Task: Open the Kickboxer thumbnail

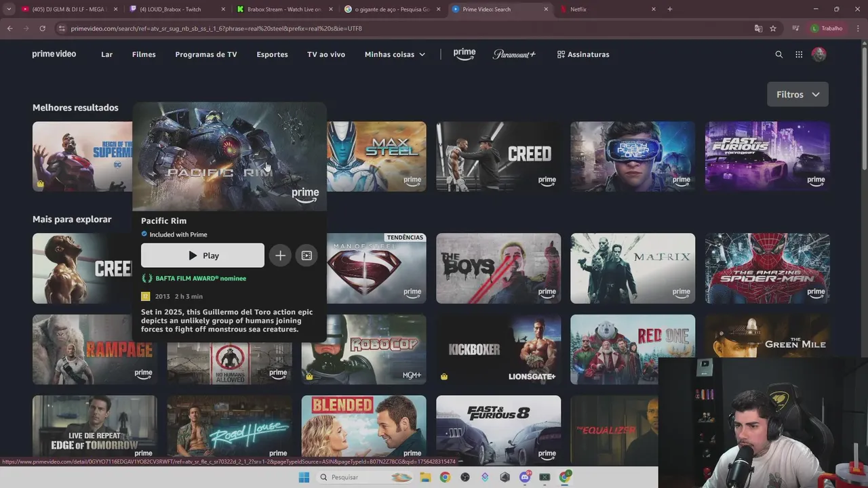Action: [x=498, y=350]
